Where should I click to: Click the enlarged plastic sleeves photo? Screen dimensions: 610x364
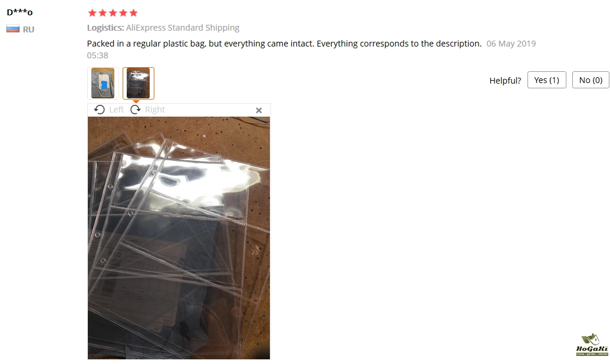(x=179, y=237)
